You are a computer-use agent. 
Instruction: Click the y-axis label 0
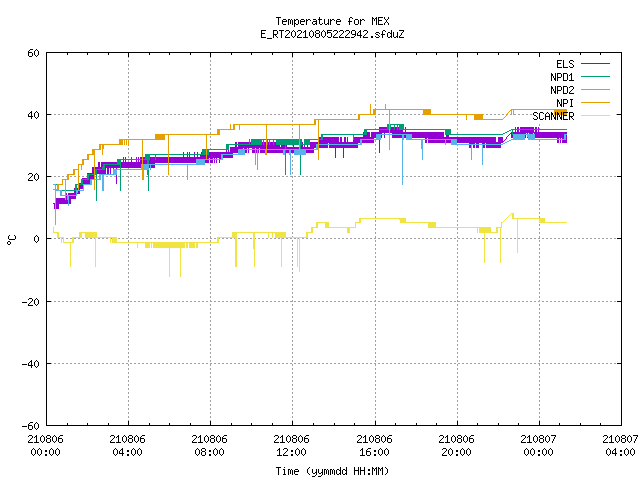(x=37, y=239)
